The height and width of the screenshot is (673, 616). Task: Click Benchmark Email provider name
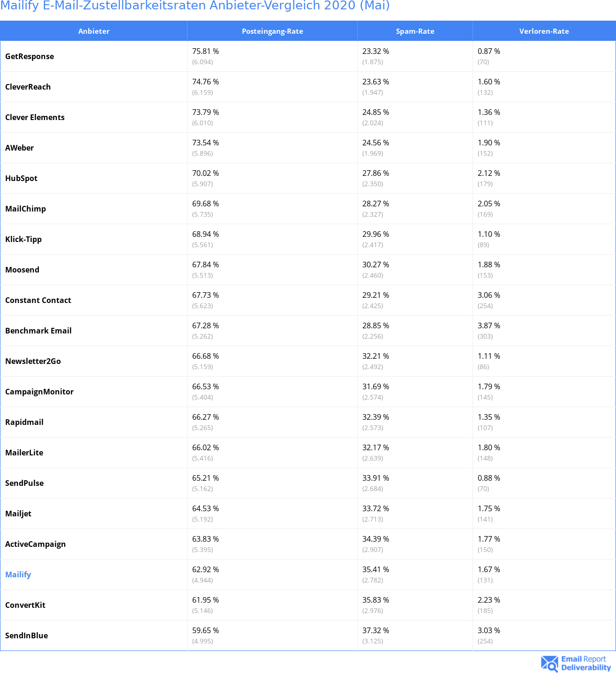[38, 331]
